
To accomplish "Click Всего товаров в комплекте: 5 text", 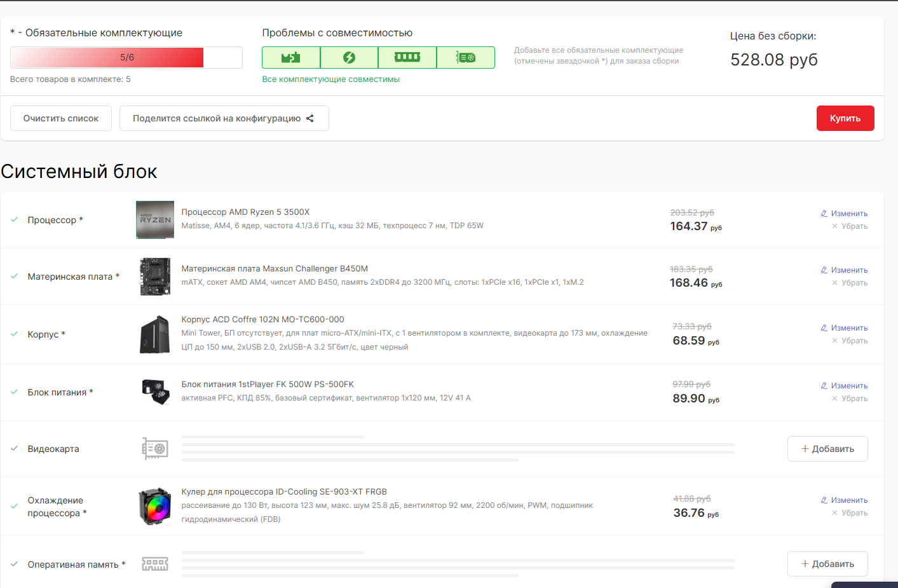I will pyautogui.click(x=71, y=79).
